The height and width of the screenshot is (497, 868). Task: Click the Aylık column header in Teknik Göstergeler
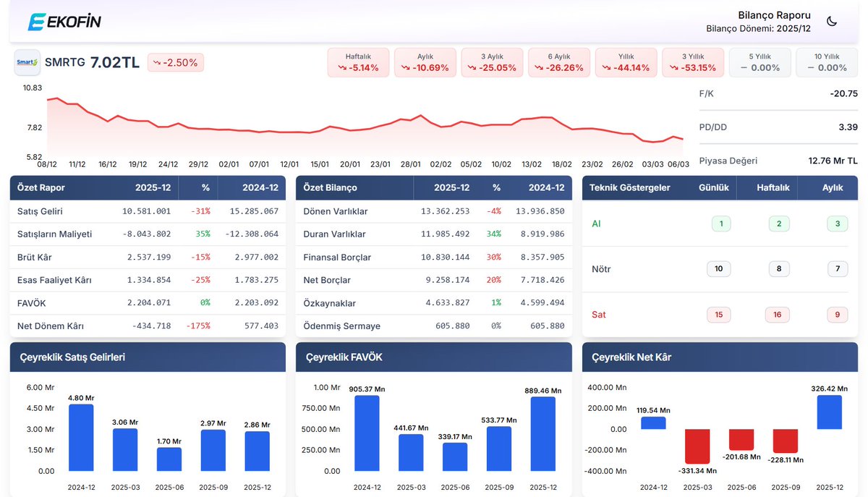coord(833,187)
